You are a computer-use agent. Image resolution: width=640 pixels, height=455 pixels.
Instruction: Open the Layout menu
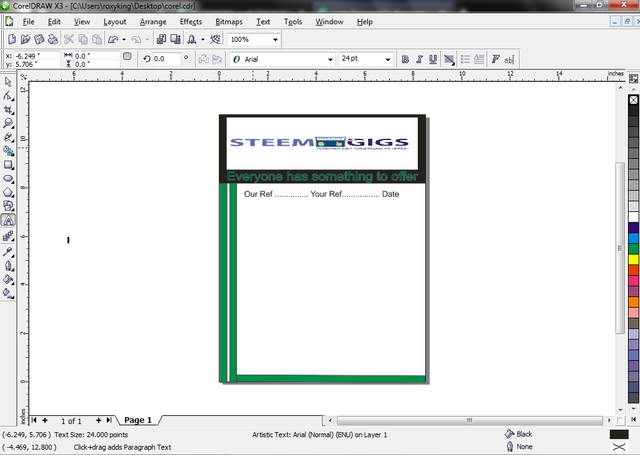point(114,22)
